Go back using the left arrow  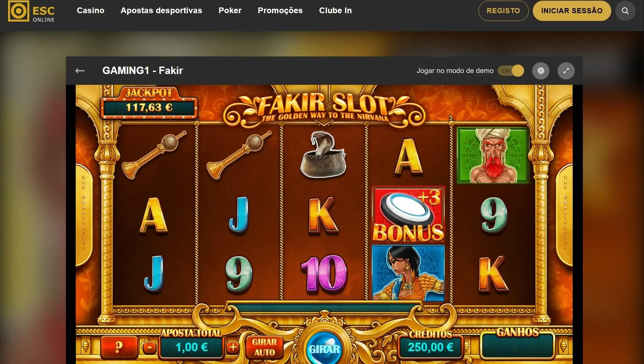80,71
